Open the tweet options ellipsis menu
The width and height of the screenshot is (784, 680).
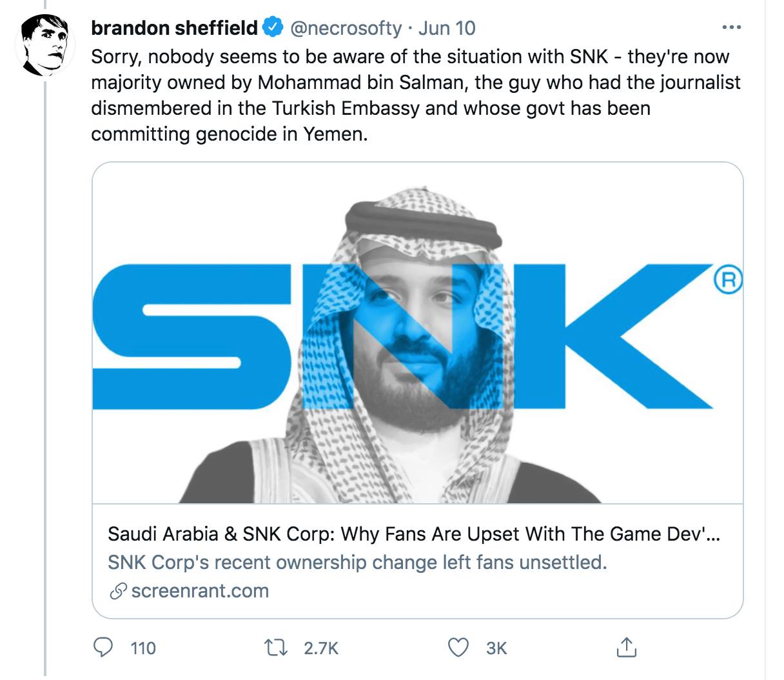click(x=732, y=26)
